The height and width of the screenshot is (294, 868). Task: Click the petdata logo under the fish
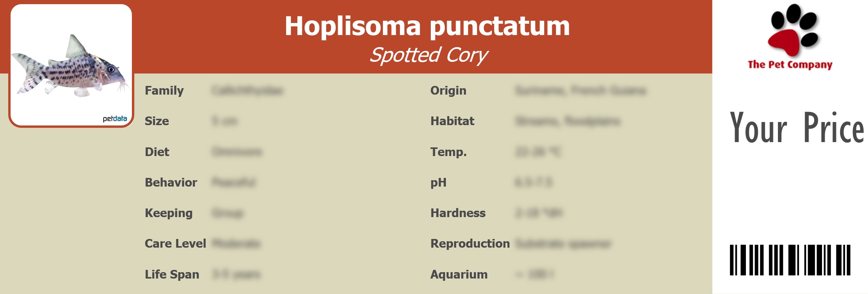(x=115, y=119)
